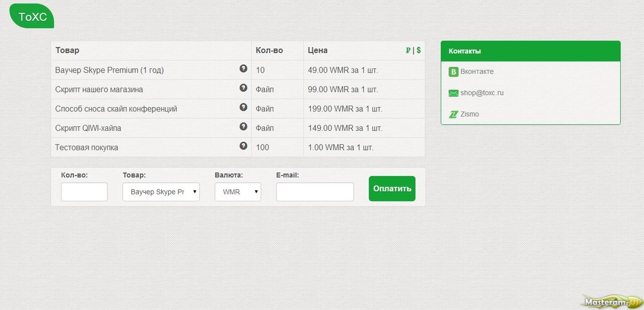Open the Товар product dropdown
The width and height of the screenshot is (644, 310).
[161, 192]
